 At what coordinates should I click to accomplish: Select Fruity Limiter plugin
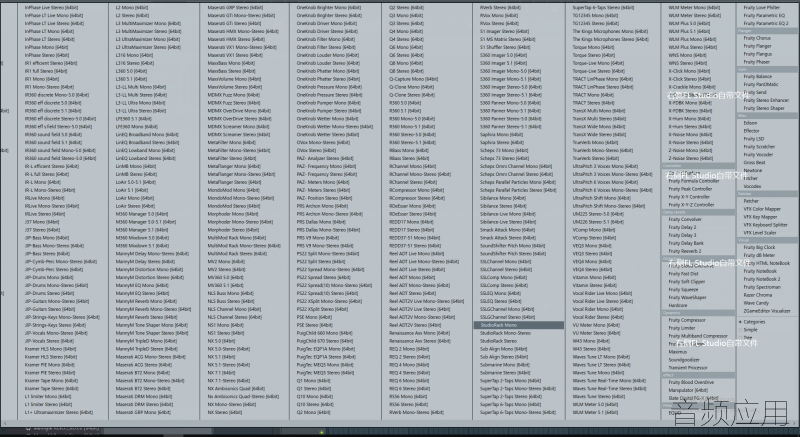[x=682, y=328]
